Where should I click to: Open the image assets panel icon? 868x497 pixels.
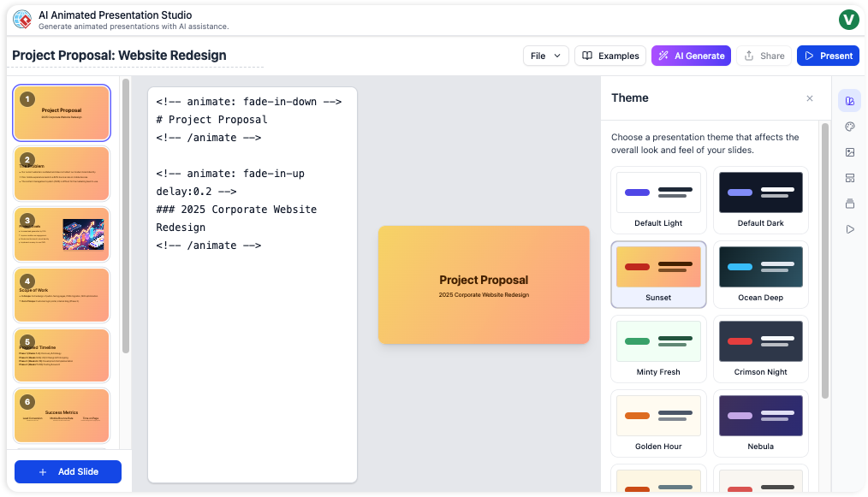[849, 152]
